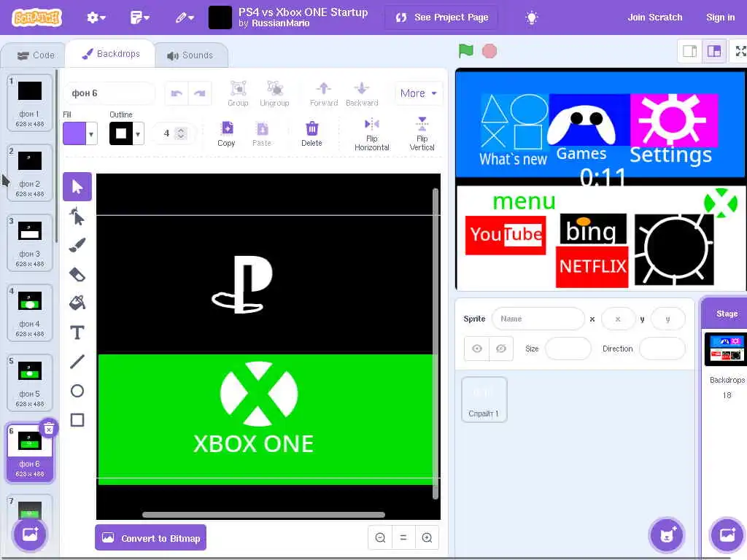Screen dimensions: 747x560
Task: Open the Fill color dropdown arrow
Action: [x=91, y=134]
